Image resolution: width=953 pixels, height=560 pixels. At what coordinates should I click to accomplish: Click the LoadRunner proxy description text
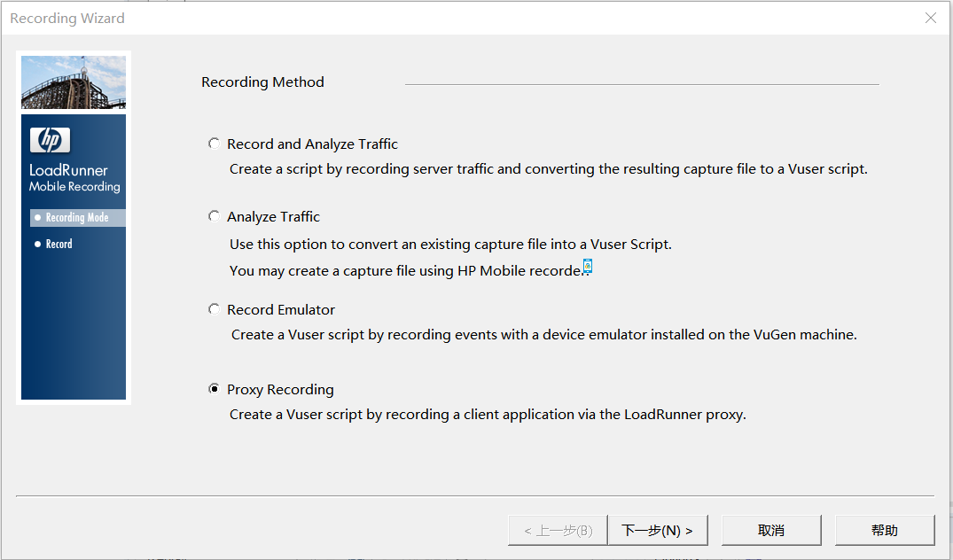pos(488,414)
